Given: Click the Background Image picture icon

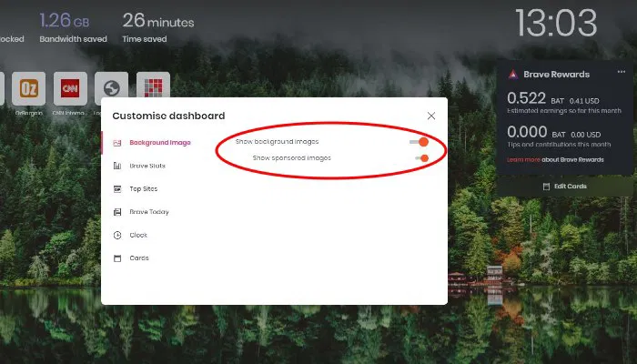Looking at the screenshot, I should click(117, 143).
